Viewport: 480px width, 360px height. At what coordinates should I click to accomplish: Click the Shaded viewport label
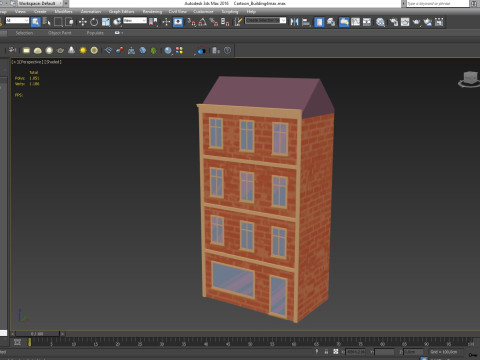click(x=53, y=62)
